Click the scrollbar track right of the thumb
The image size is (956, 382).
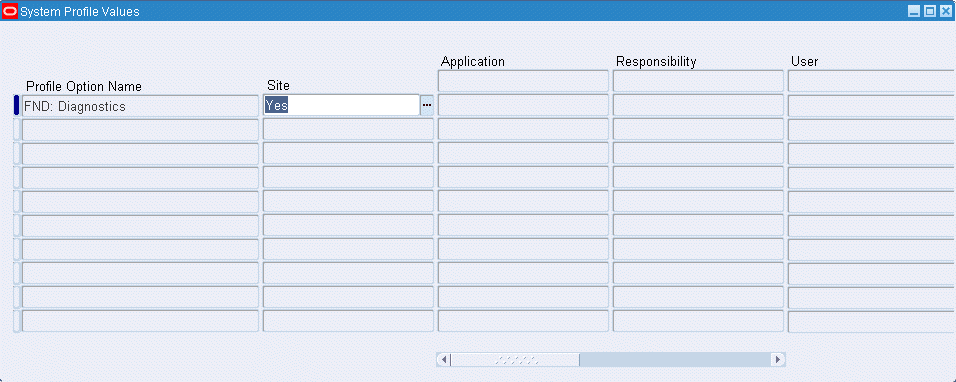[675, 359]
